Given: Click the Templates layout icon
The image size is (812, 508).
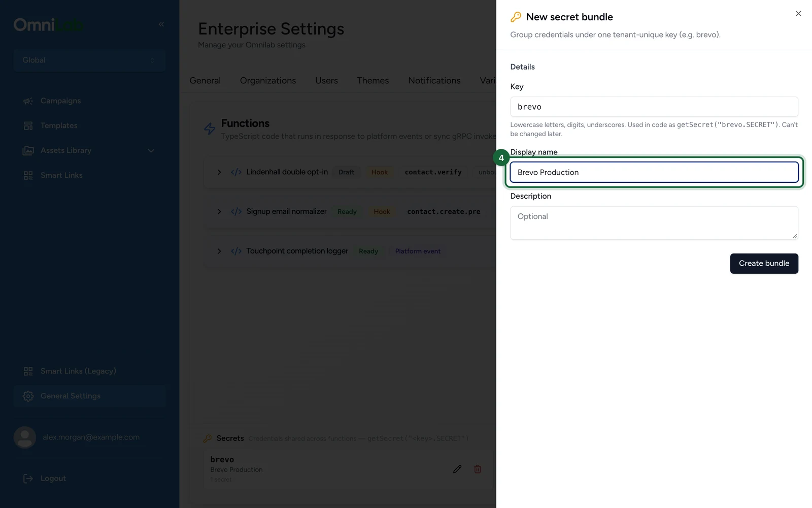Looking at the screenshot, I should (x=28, y=125).
